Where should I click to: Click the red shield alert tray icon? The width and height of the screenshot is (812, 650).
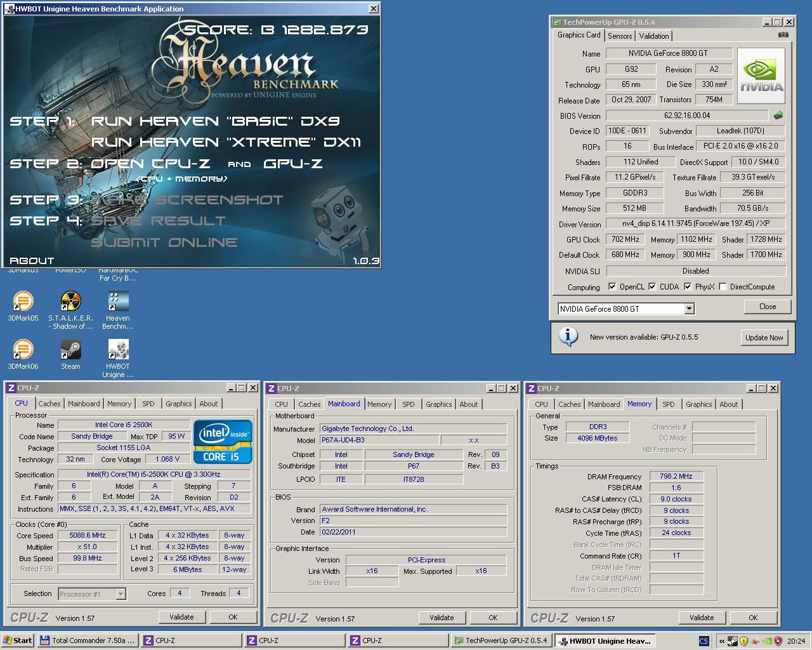[x=778, y=640]
